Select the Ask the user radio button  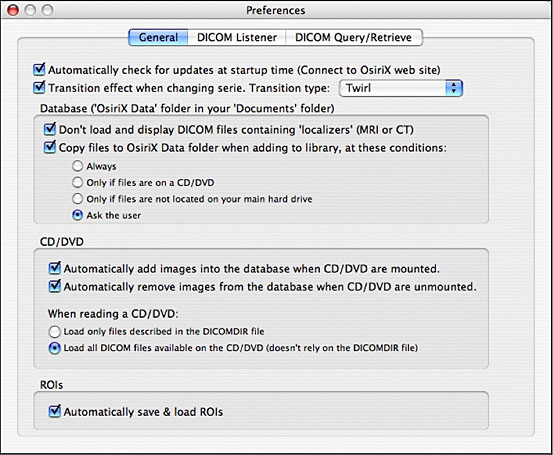pos(77,215)
